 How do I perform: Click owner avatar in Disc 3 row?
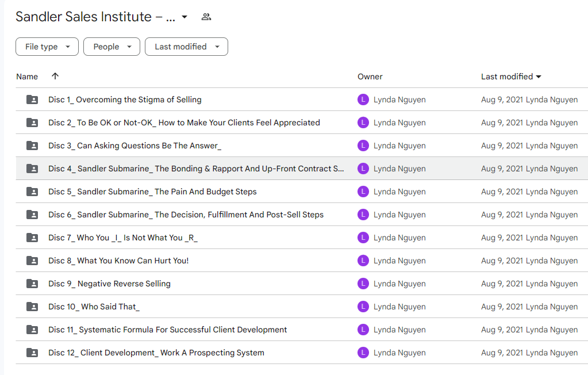pyautogui.click(x=363, y=146)
